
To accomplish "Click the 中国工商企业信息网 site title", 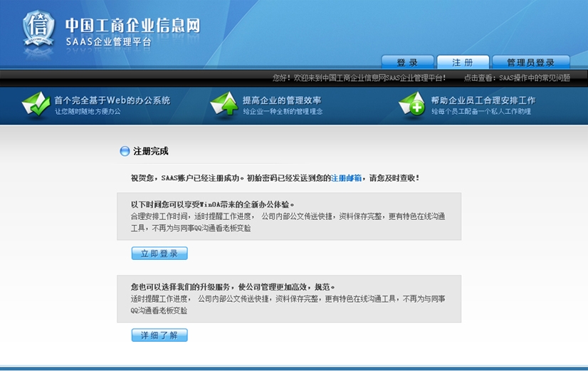I will pyautogui.click(x=132, y=26).
